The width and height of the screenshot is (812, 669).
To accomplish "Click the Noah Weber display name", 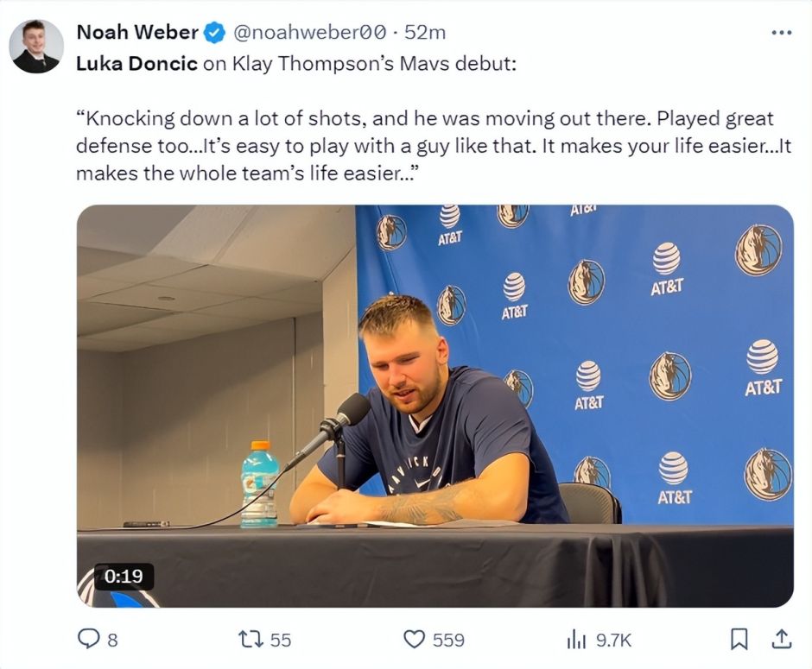I will click(137, 33).
